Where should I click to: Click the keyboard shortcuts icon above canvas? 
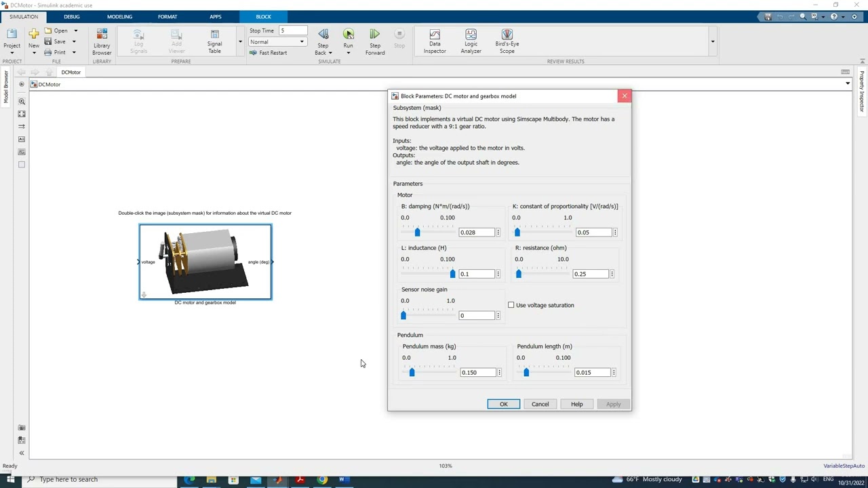click(845, 72)
